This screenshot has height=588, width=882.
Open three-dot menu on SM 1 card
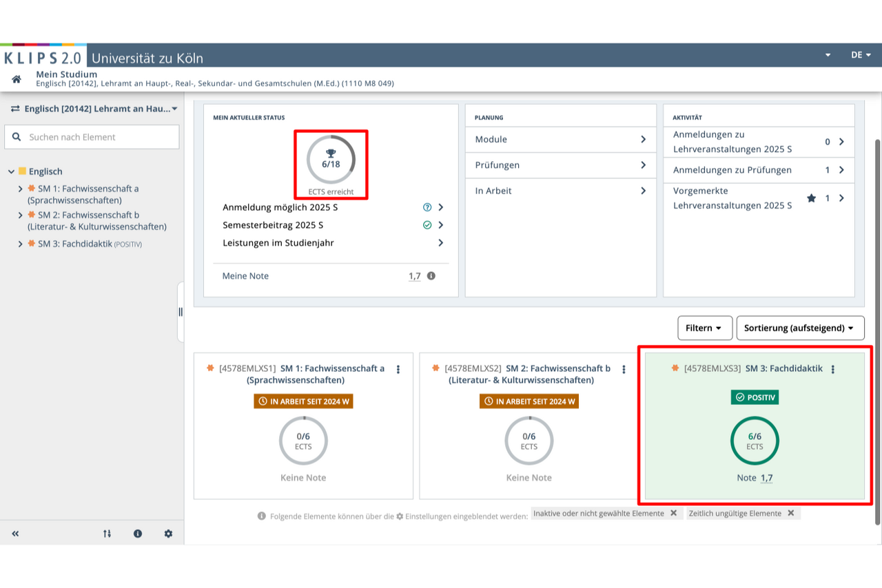tap(398, 370)
